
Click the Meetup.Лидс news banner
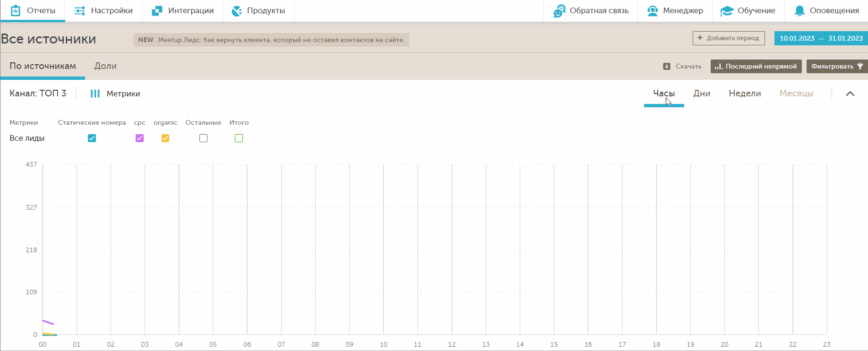coord(271,40)
